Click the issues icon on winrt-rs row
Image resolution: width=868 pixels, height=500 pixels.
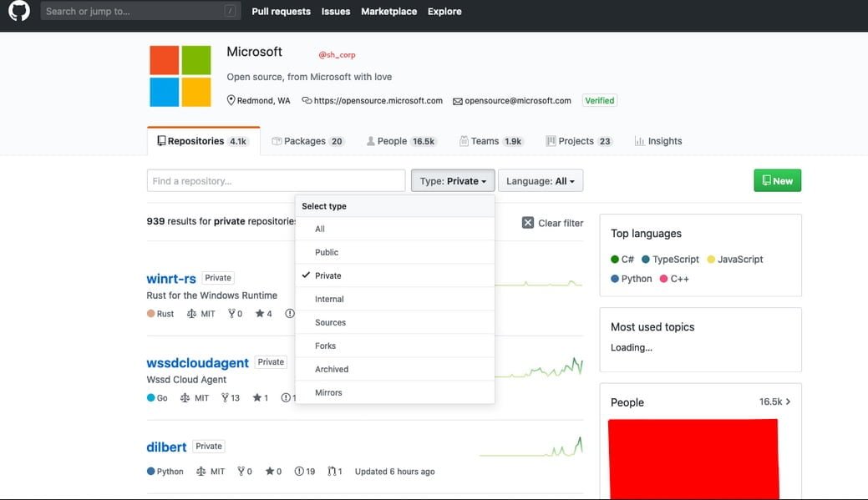[290, 314]
